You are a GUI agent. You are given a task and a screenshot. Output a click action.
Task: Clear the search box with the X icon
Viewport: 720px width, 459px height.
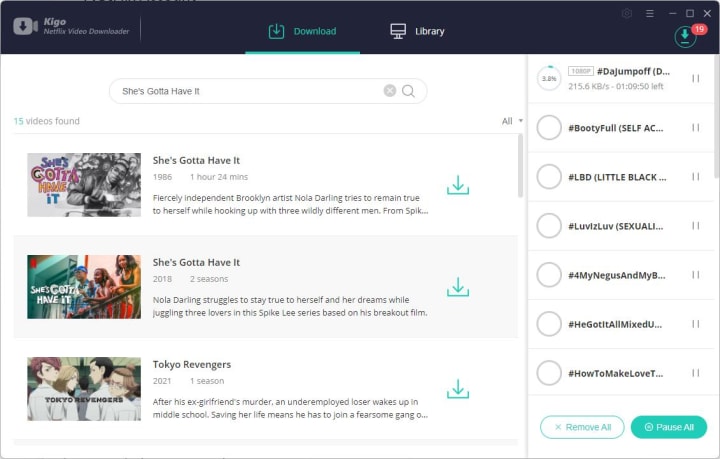(389, 91)
